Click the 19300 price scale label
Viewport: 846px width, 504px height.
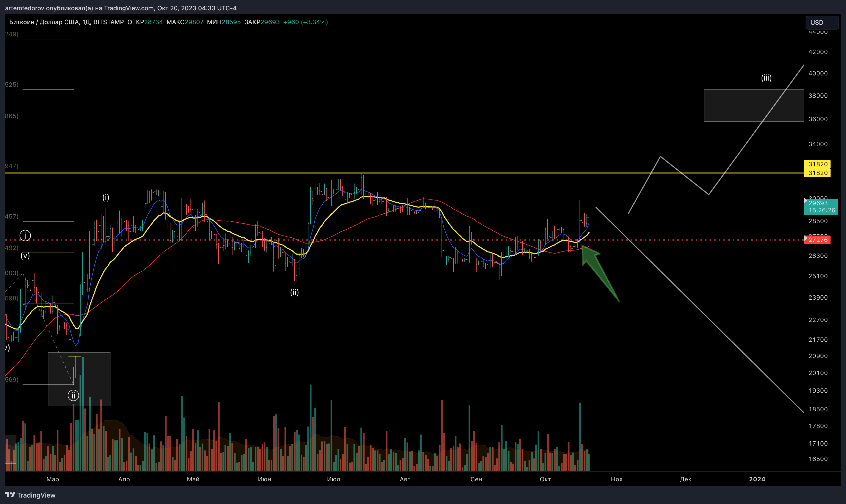tap(818, 390)
